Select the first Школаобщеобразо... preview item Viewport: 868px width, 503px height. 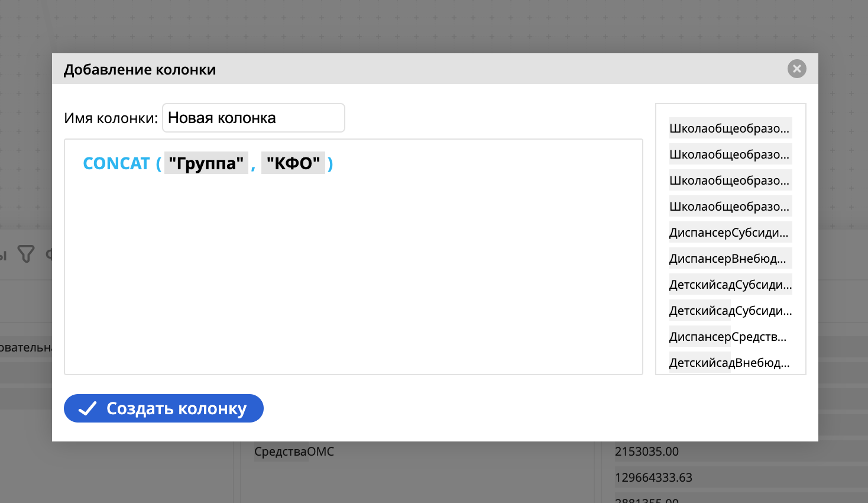[x=729, y=128]
